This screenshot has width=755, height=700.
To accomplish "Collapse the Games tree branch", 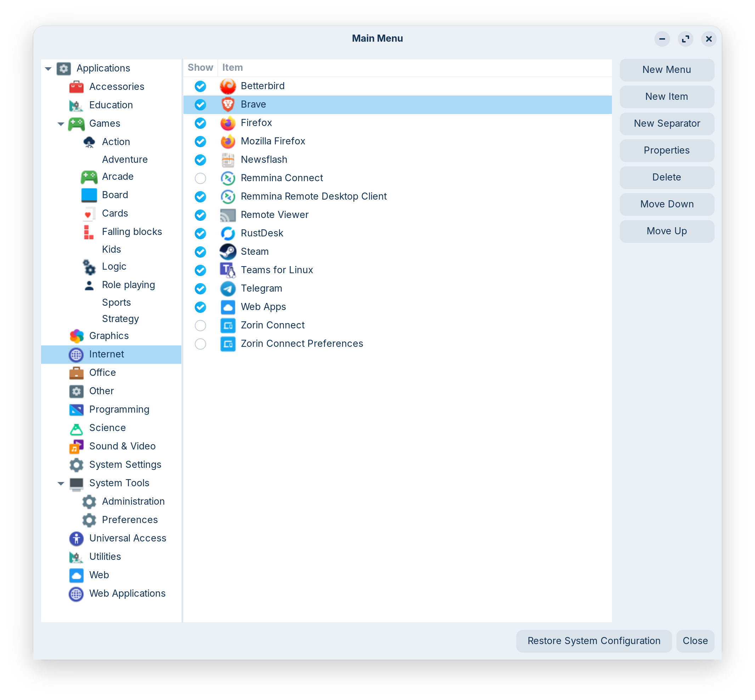I will [61, 124].
